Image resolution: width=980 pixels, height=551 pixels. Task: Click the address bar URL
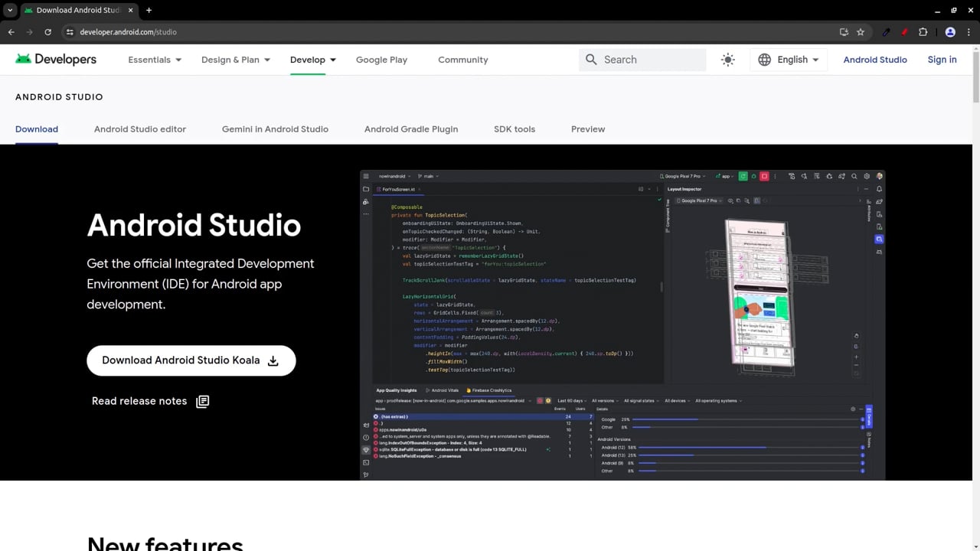tap(129, 32)
